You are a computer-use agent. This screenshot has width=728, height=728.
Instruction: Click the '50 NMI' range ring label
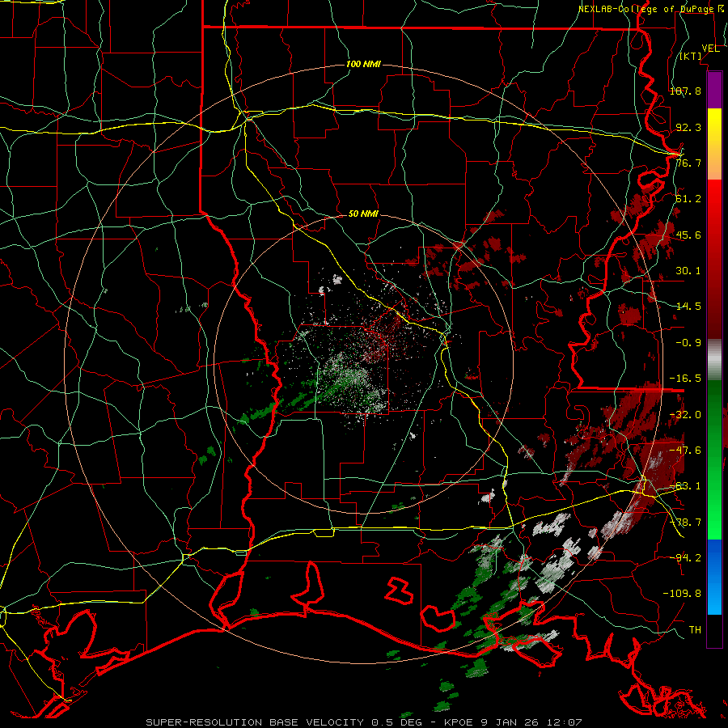363,214
